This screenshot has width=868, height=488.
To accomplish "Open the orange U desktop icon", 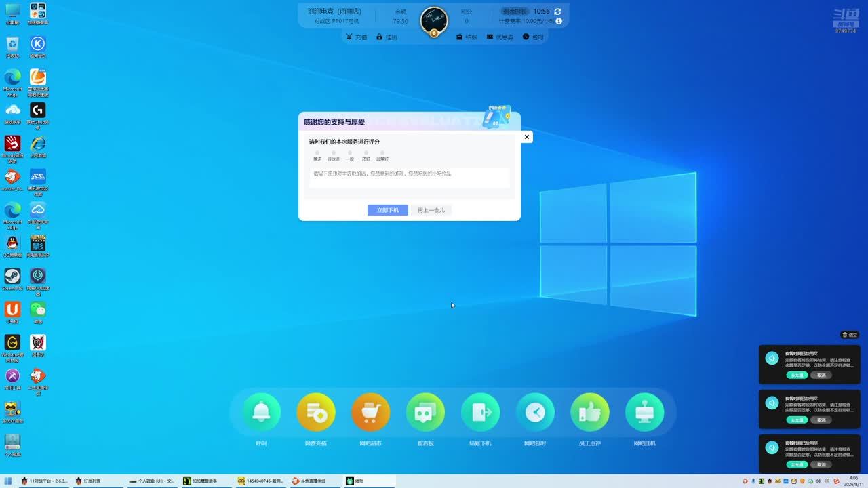I will tap(12, 312).
